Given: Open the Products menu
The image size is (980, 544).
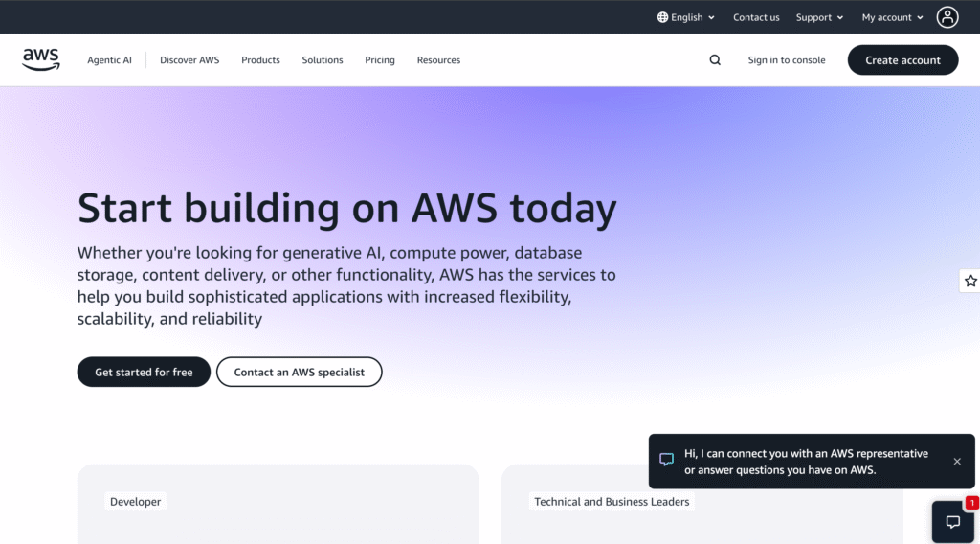Looking at the screenshot, I should [260, 60].
